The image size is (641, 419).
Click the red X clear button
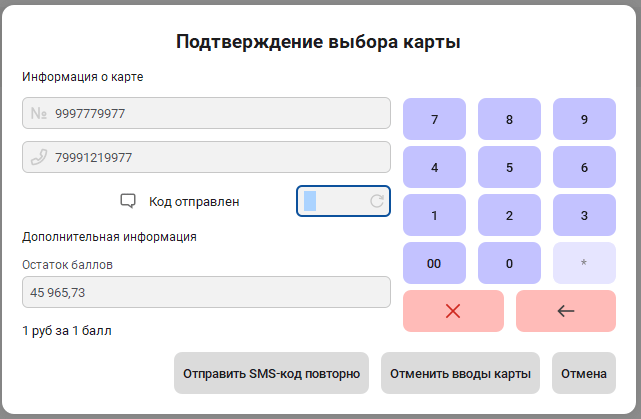(x=453, y=311)
